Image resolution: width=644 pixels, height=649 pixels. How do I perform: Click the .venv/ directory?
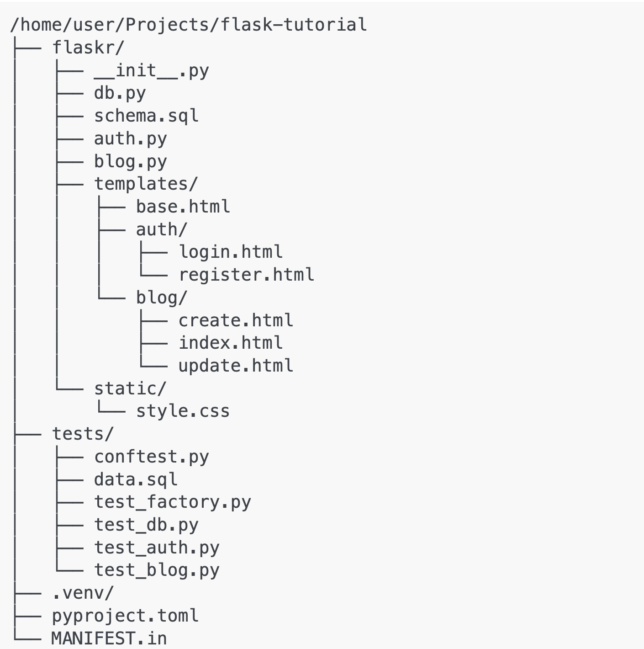(83, 593)
